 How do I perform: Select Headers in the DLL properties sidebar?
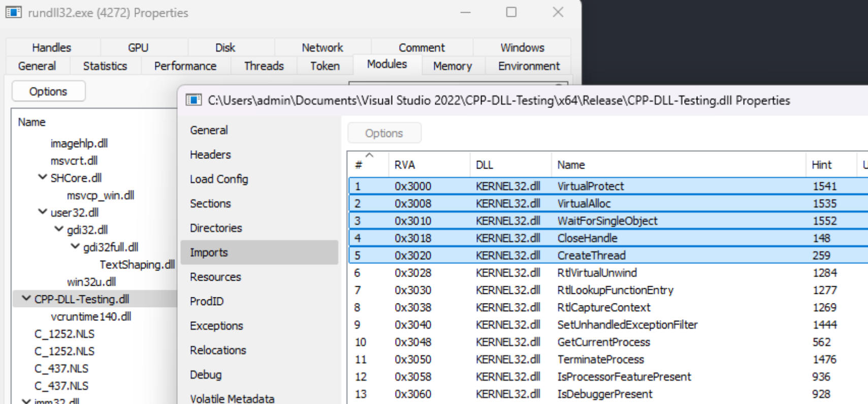[x=259, y=154]
